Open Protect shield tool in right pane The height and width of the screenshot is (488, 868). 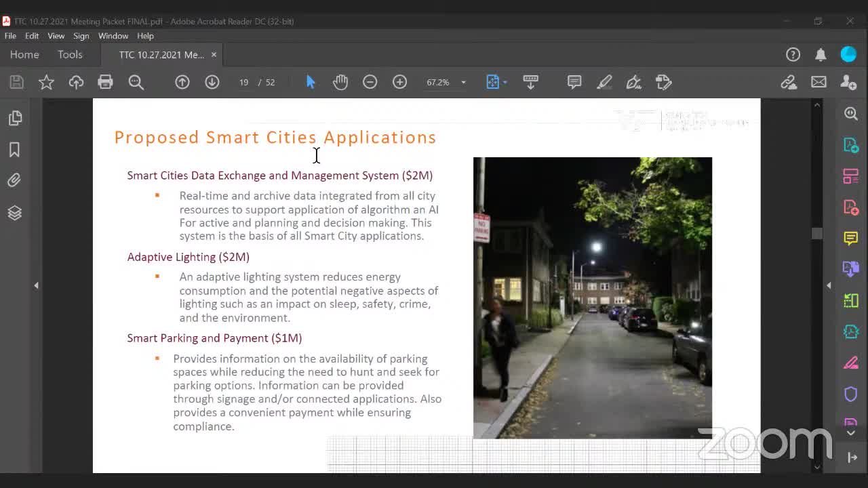(x=851, y=394)
